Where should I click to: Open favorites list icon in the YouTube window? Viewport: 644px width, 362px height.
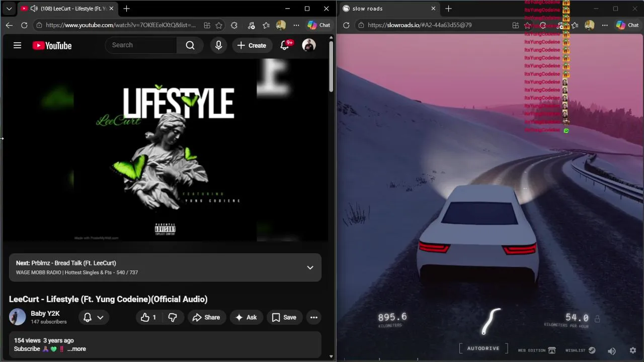[x=266, y=25]
